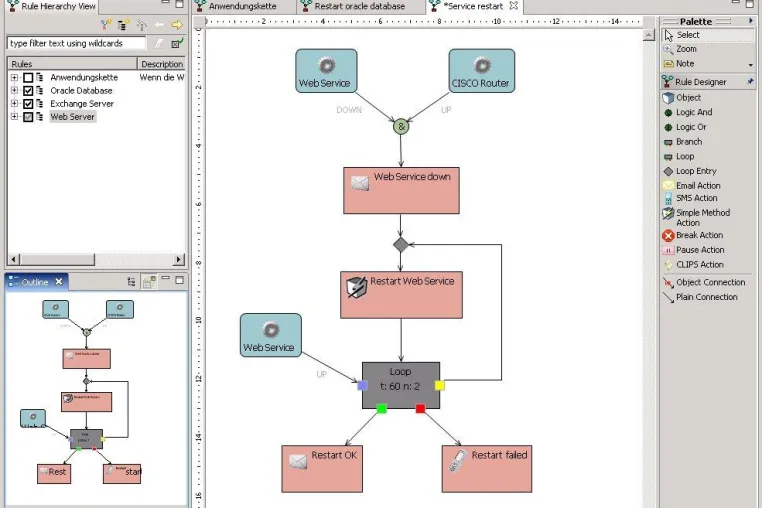Select the SMS Action palette tool

coord(690,198)
